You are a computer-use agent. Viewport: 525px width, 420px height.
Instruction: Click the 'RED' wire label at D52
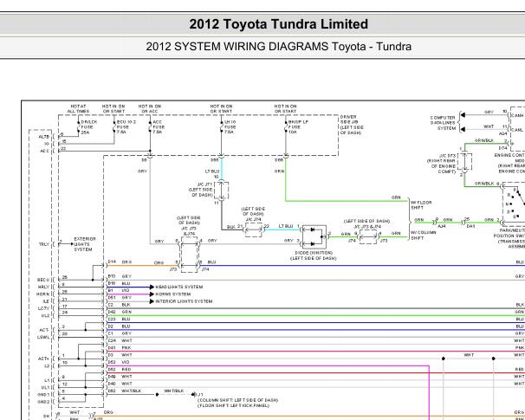click(126, 370)
